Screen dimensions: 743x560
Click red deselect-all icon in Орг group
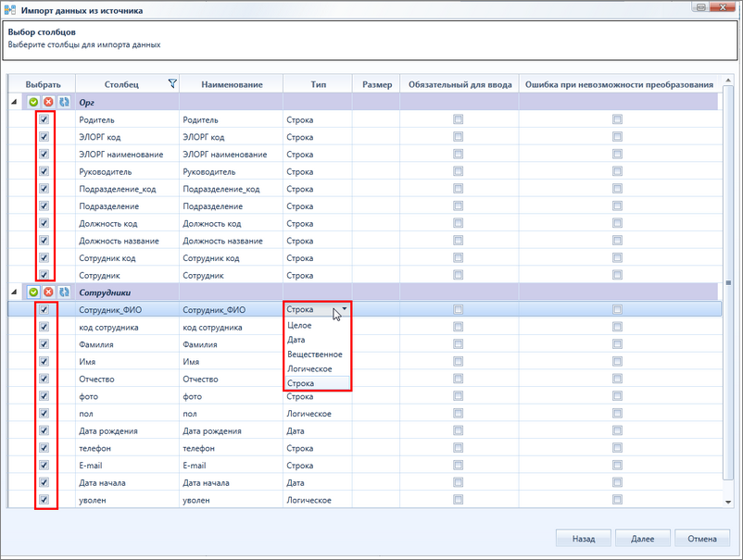(x=48, y=102)
